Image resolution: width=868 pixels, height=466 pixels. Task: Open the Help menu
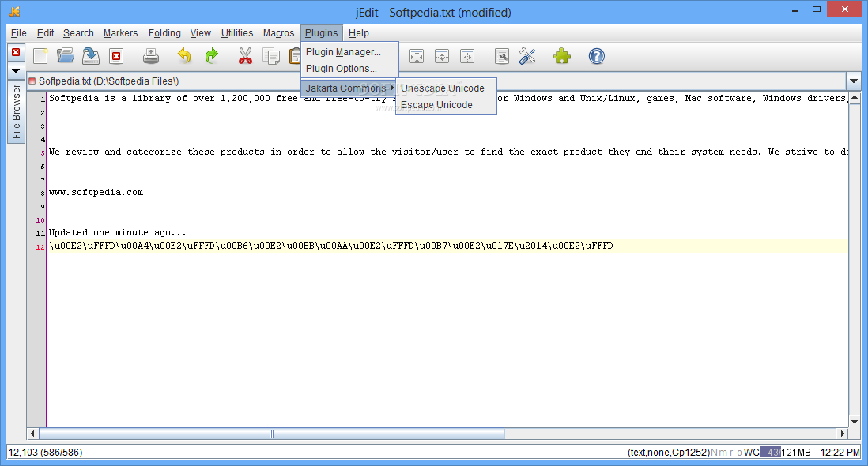[359, 33]
